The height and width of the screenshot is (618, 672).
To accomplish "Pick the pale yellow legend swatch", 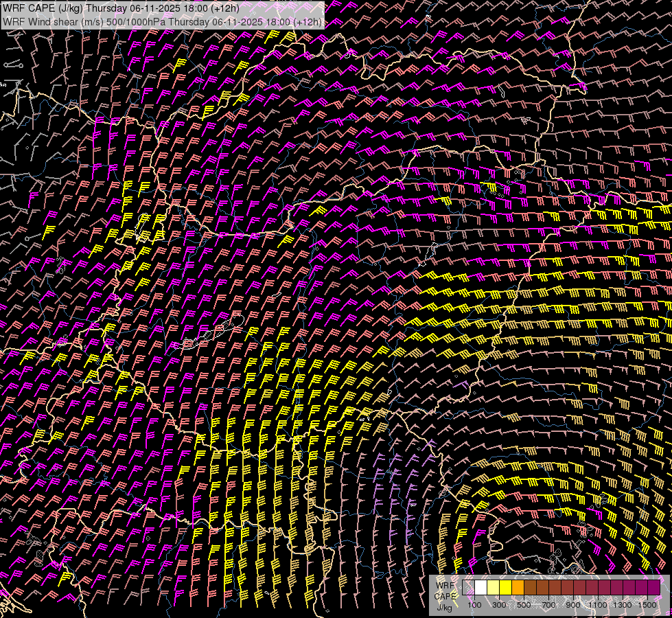I will pyautogui.click(x=494, y=588).
